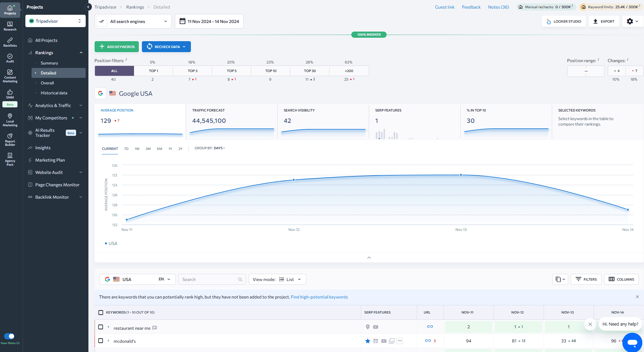Click the Projects home icon

pos(10,10)
